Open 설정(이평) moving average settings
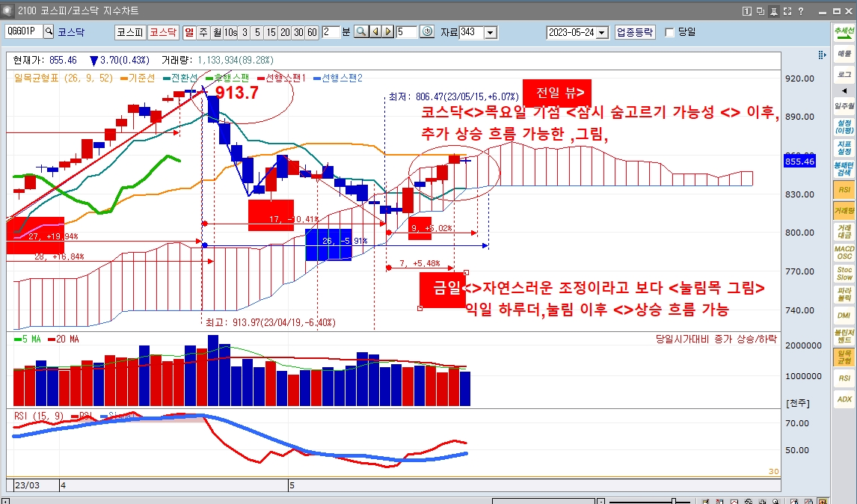Viewport: 857px width, 504px height. coord(844,127)
